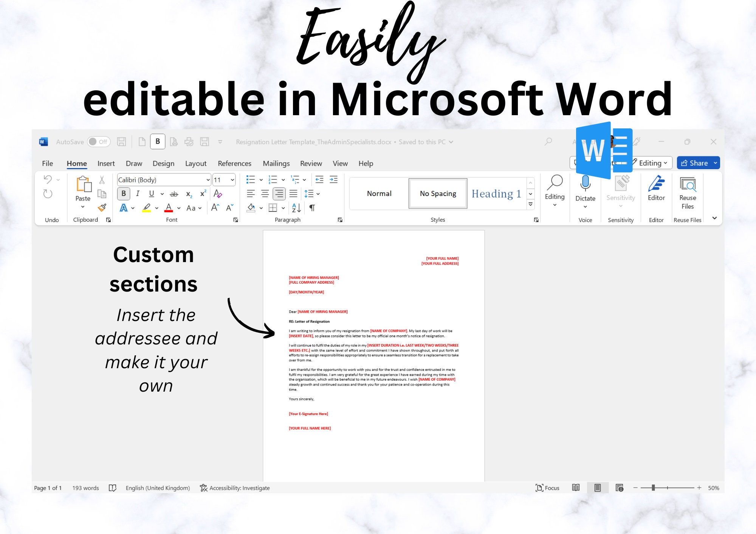The height and width of the screenshot is (534, 756).
Task: Select the Subscript icon
Action: pos(189,193)
